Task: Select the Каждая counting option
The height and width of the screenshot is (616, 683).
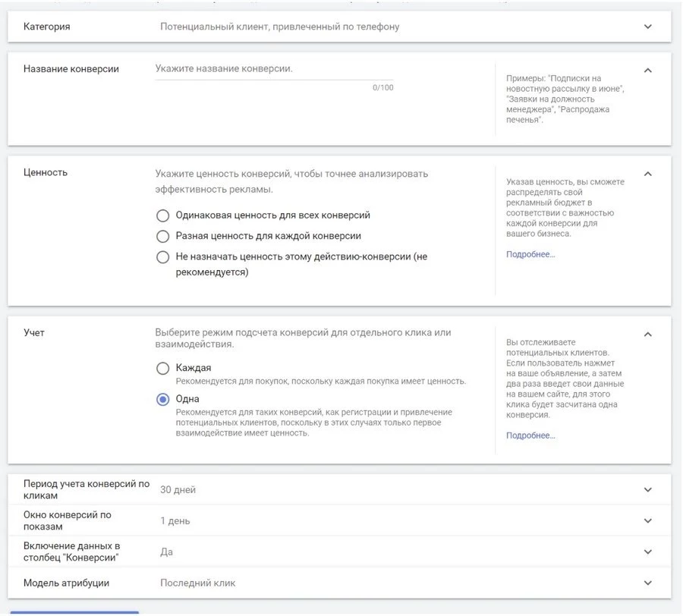Action: [162, 369]
